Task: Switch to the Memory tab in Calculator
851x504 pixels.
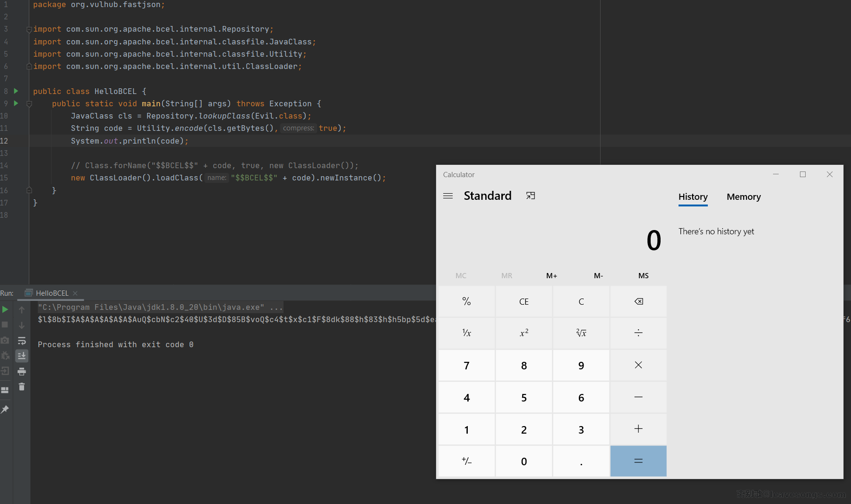Action: point(743,197)
